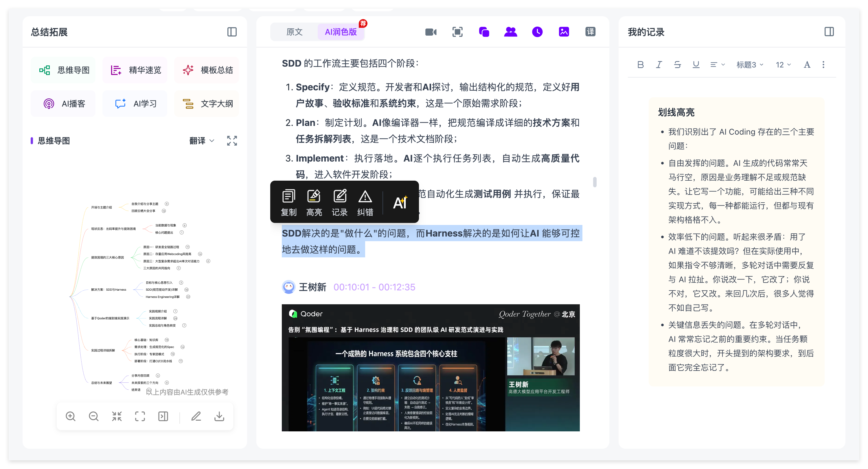
Task: Toggle the timestamp clock icon
Action: (537, 32)
